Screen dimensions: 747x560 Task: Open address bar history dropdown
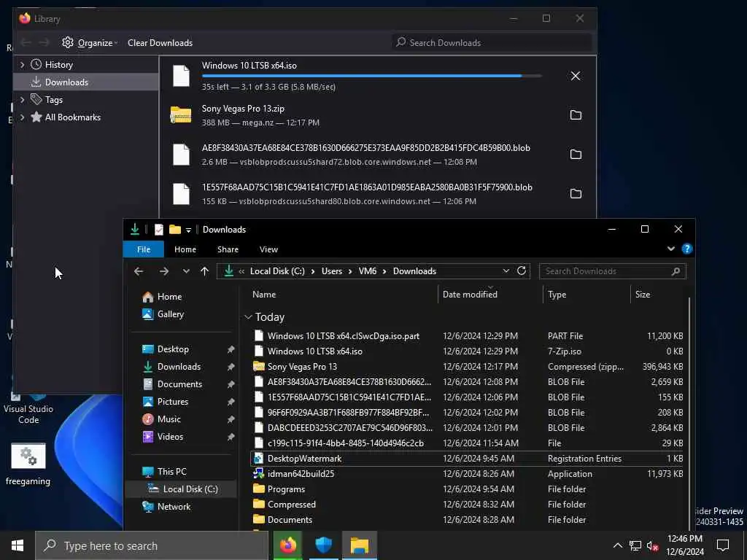506,271
